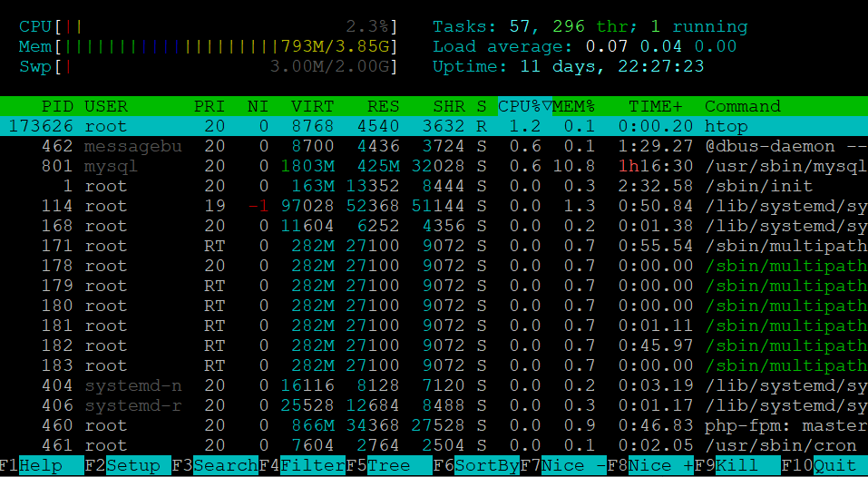Click the CPU usage meter bar

click(x=209, y=26)
